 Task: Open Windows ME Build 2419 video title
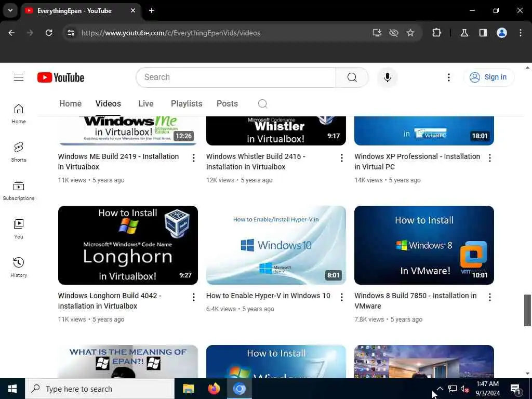pos(118,162)
